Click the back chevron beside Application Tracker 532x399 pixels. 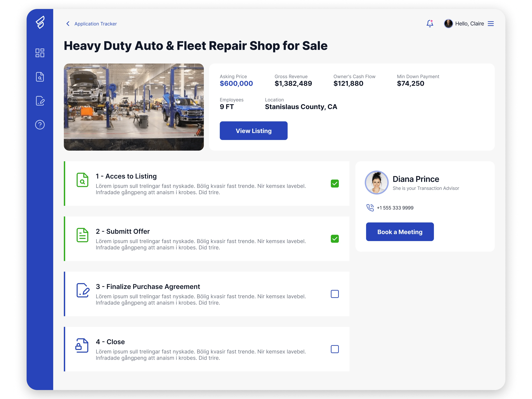point(68,24)
